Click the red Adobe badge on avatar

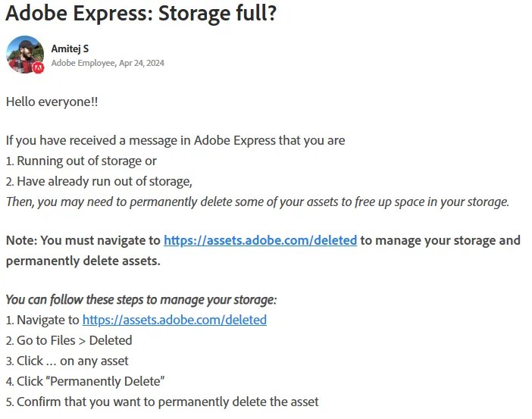[x=38, y=67]
